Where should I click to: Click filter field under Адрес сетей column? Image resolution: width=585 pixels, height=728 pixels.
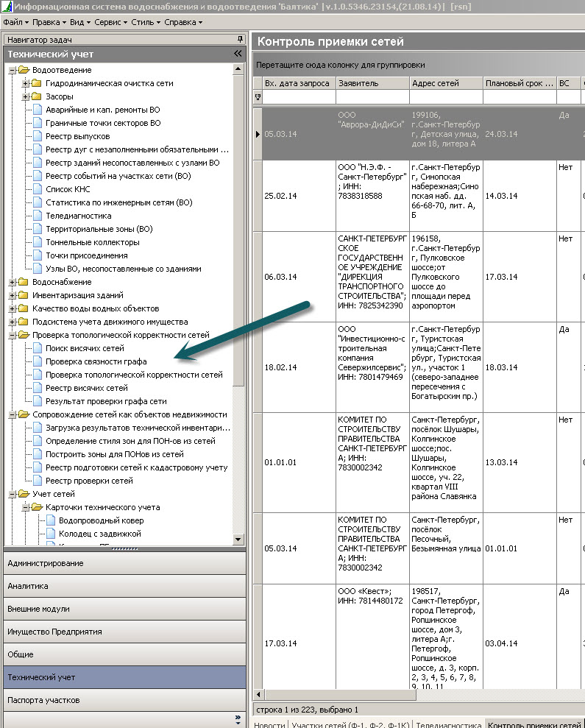click(x=446, y=97)
